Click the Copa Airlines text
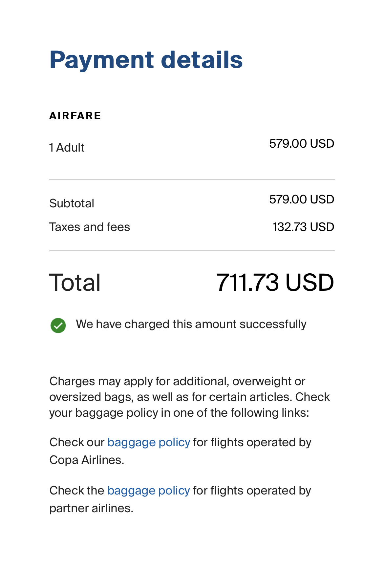This screenshot has height=588, width=384. pos(87,460)
